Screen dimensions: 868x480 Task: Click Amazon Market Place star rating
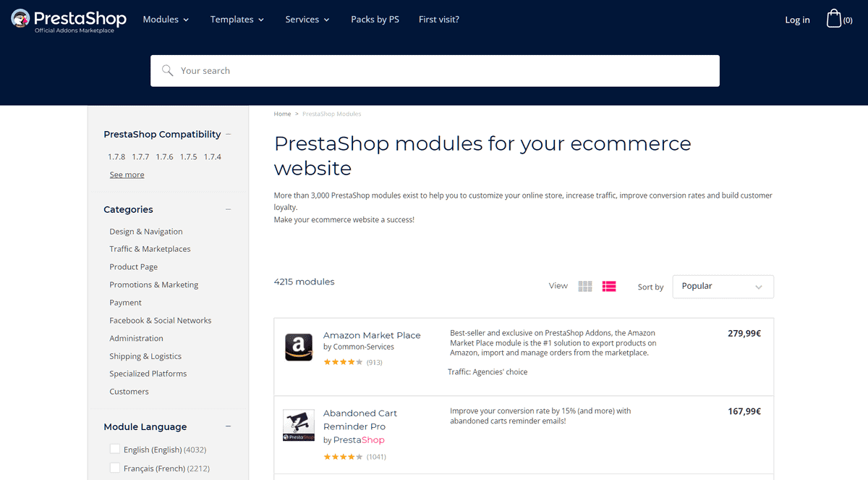point(343,362)
